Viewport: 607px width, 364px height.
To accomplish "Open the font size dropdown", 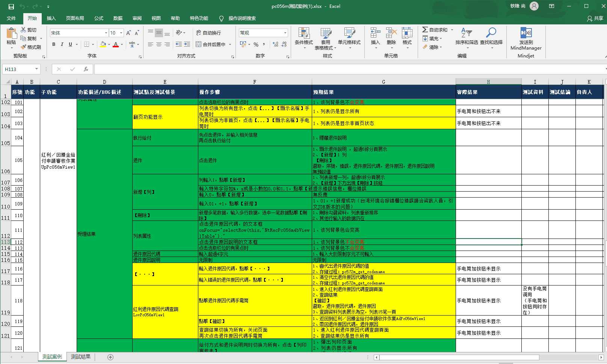I will point(121,33).
